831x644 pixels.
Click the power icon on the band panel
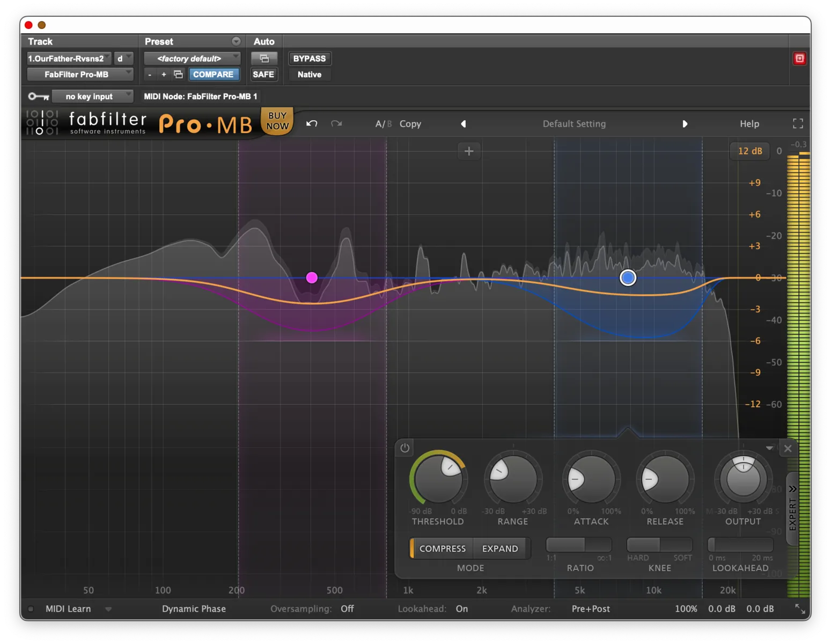405,448
